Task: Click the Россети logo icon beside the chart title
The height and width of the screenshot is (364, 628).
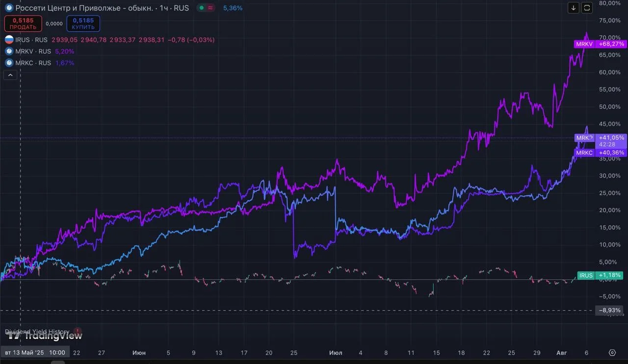Action: click(x=9, y=8)
